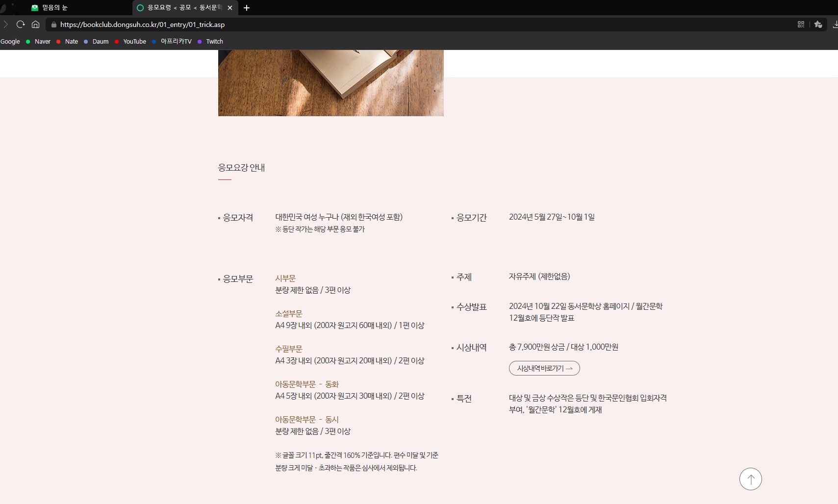Click the 소설부문 category label

289,314
